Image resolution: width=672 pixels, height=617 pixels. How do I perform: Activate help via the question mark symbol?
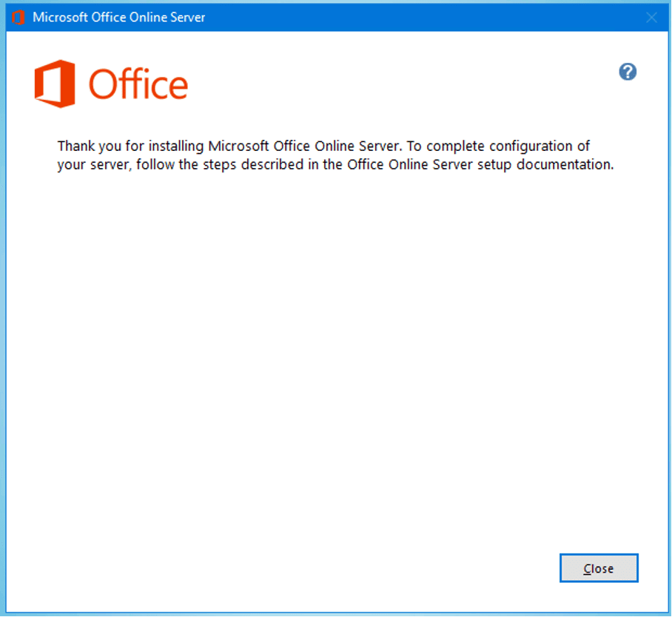[x=627, y=72]
